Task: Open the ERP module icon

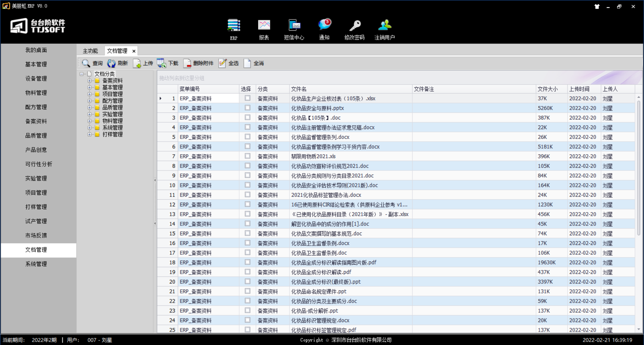Action: (233, 26)
